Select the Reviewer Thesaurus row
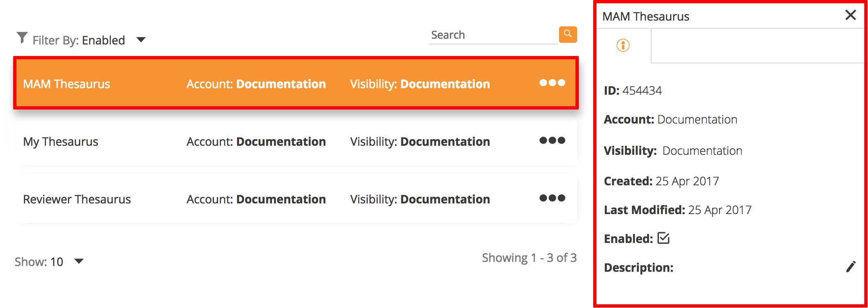The image size is (868, 308). (x=77, y=199)
